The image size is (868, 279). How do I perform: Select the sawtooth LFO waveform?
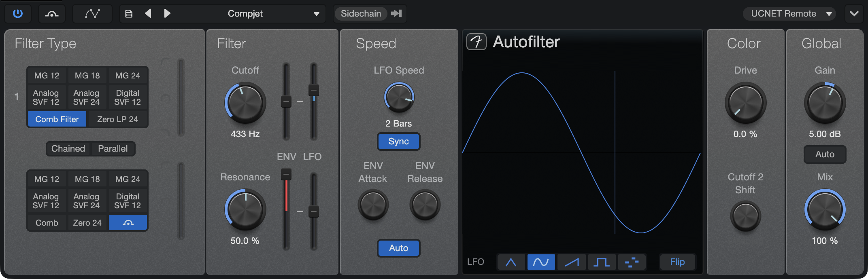pyautogui.click(x=571, y=262)
